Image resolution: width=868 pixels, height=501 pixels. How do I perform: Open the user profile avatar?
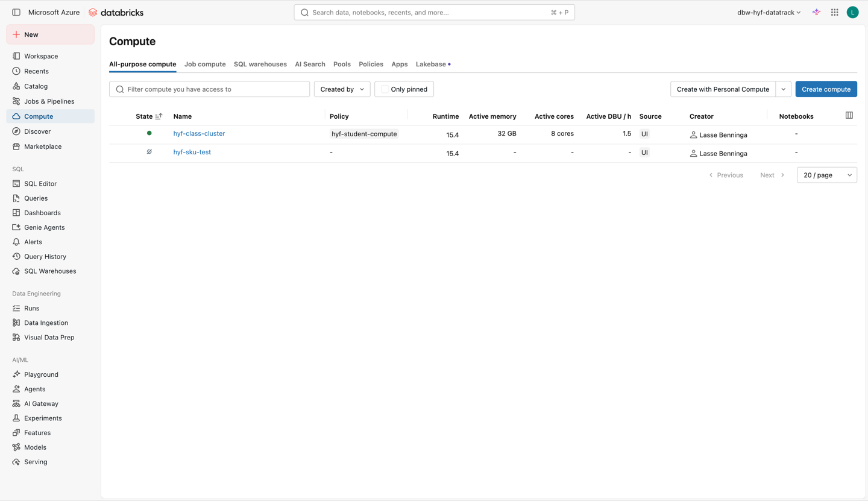click(x=852, y=12)
